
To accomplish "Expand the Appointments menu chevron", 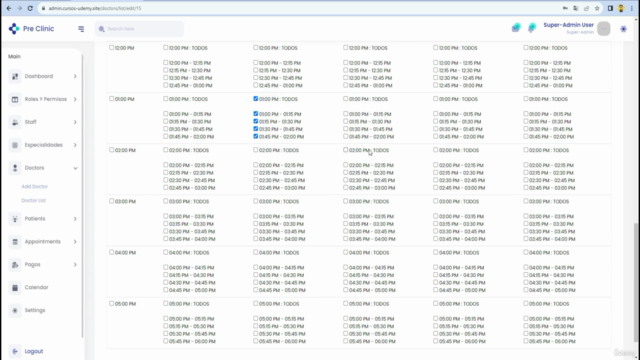I will 75,242.
